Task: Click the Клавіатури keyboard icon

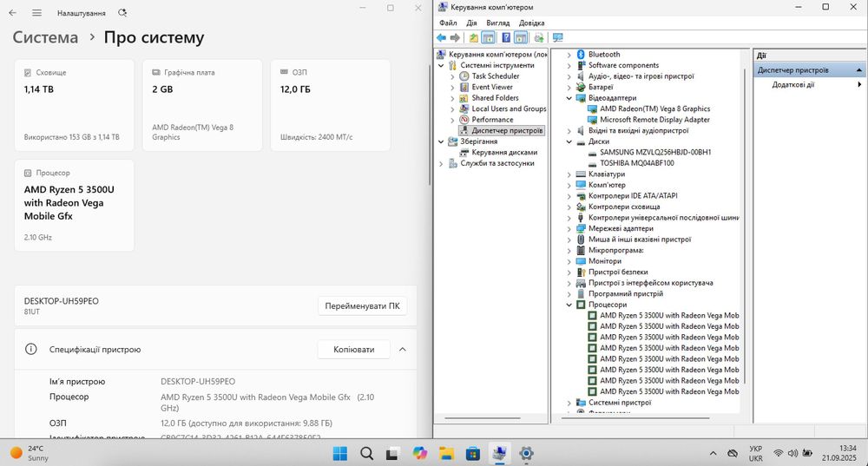Action: (x=581, y=174)
